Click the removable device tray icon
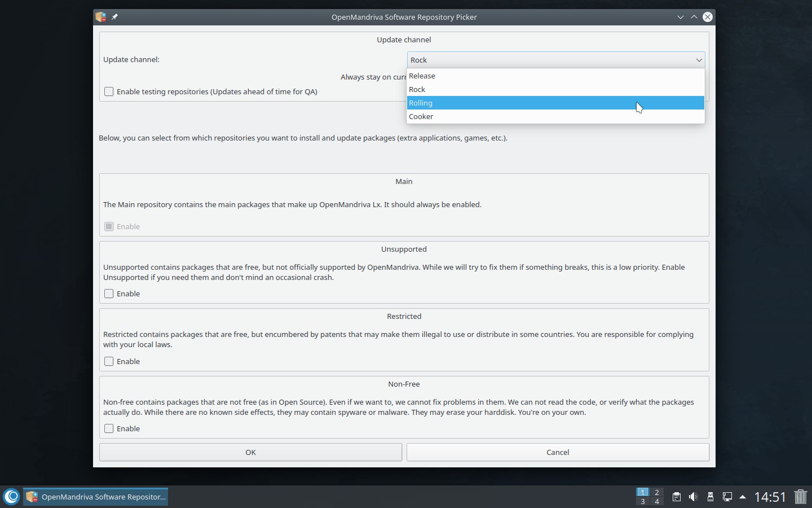The height and width of the screenshot is (508, 812). [x=710, y=497]
